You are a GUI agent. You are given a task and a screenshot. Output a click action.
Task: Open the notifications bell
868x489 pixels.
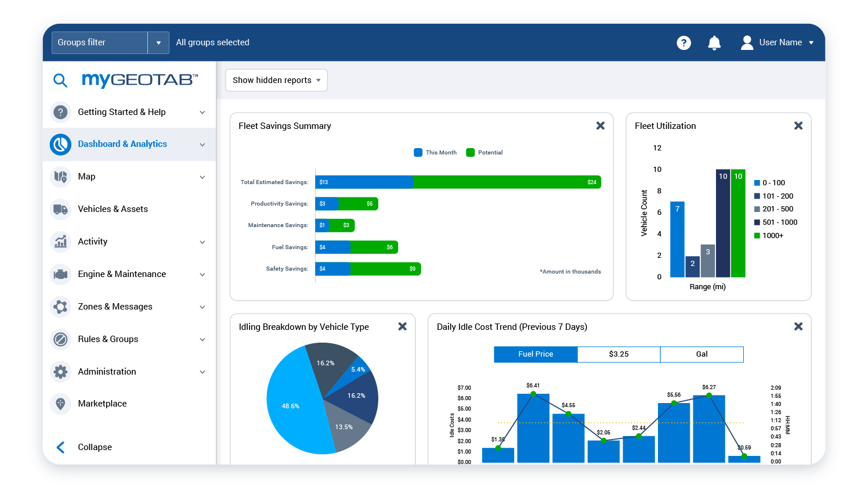pyautogui.click(x=714, y=42)
